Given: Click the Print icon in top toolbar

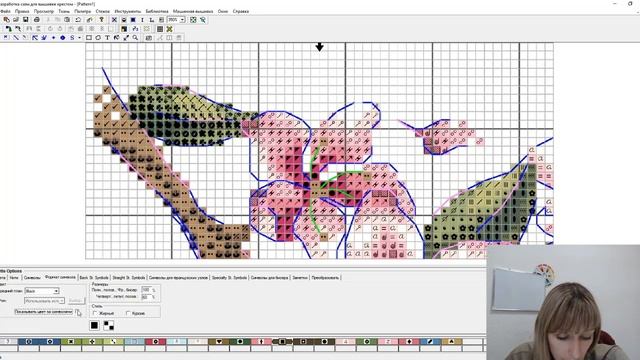Looking at the screenshot, I should pos(36,20).
